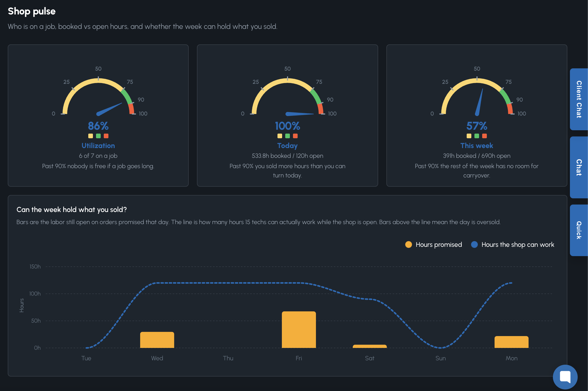Image resolution: width=588 pixels, height=391 pixels.
Task: Click '533.8h booked / 120h open' text
Action: tap(288, 156)
